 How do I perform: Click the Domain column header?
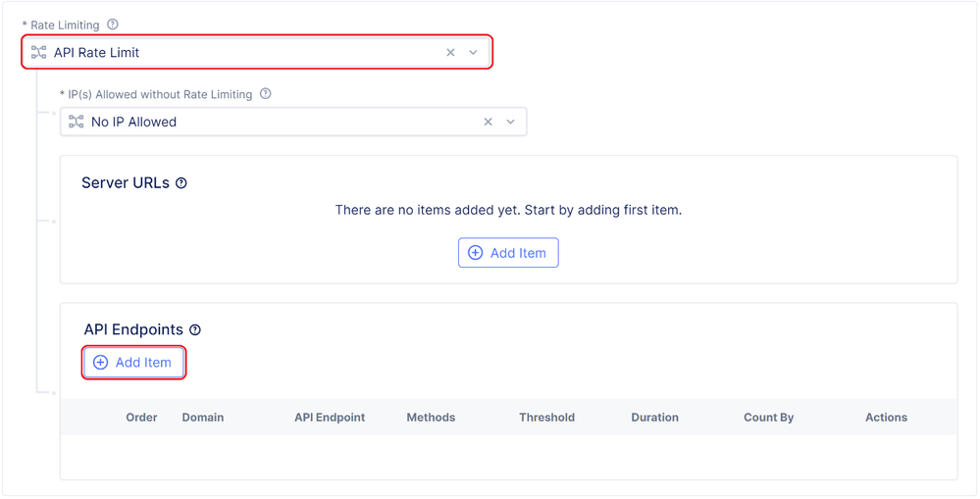click(203, 418)
